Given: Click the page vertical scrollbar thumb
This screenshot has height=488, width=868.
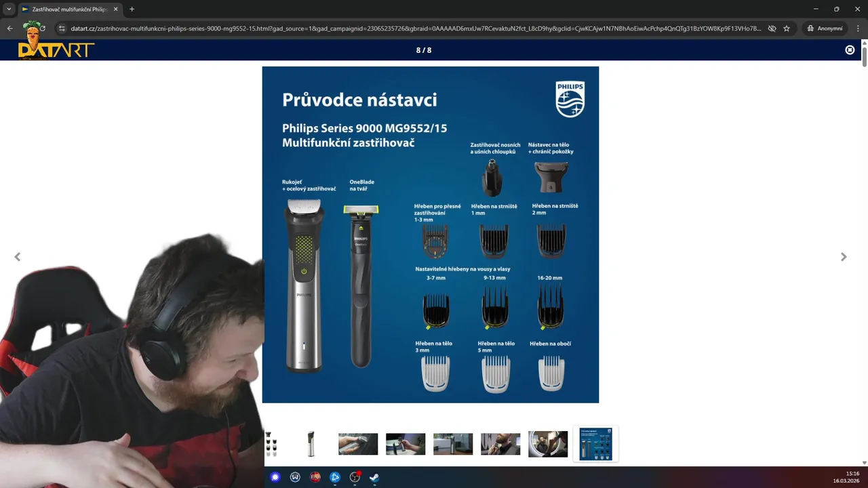Looking at the screenshot, I should (865, 57).
